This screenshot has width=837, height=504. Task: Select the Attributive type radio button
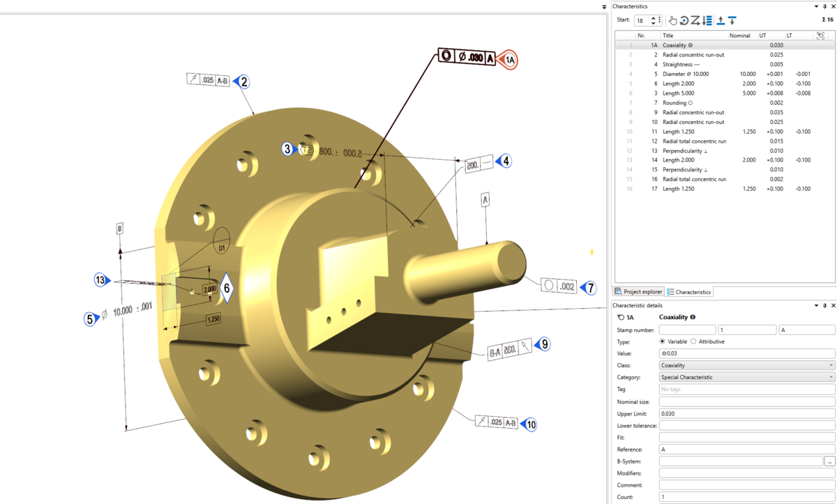693,342
